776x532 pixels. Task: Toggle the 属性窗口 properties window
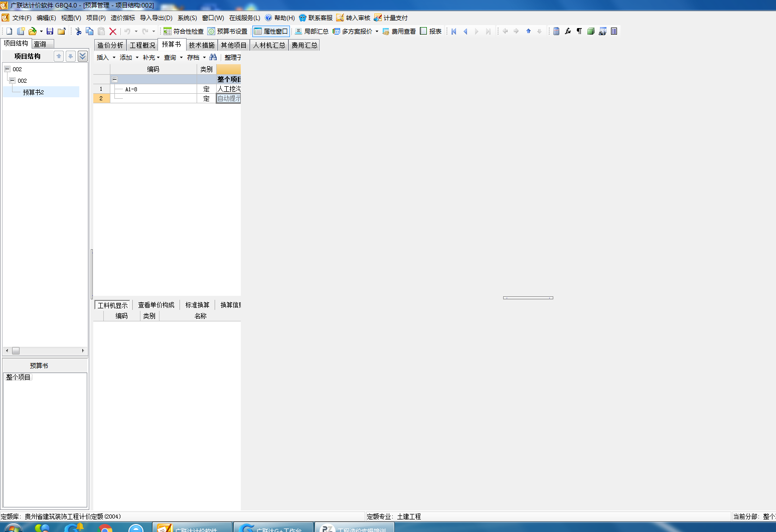pos(271,31)
